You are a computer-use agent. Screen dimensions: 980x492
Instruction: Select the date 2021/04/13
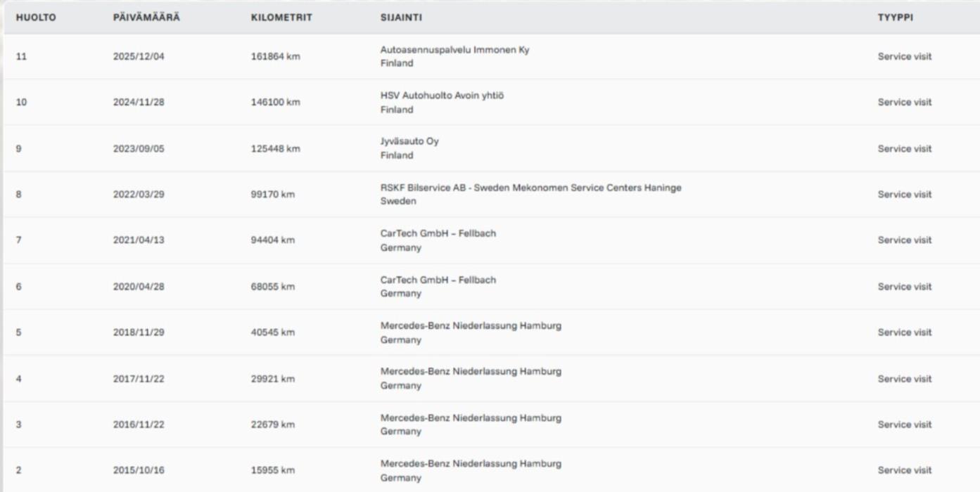point(139,240)
